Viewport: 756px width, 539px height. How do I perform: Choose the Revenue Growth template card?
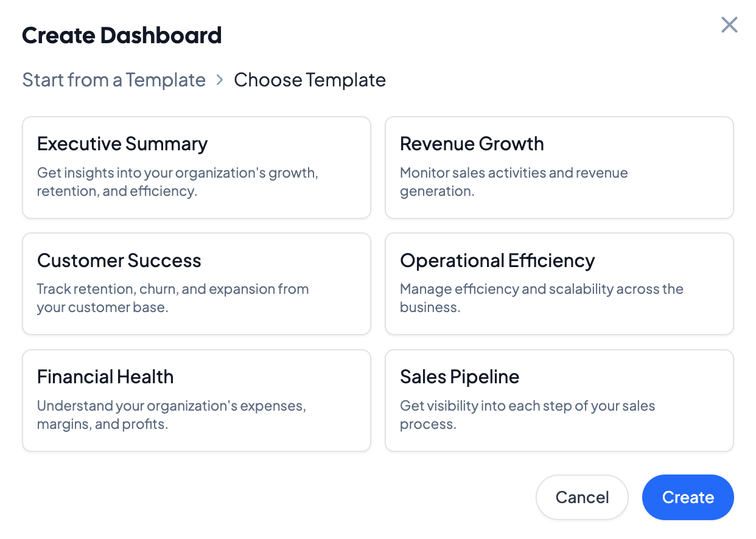(x=559, y=167)
